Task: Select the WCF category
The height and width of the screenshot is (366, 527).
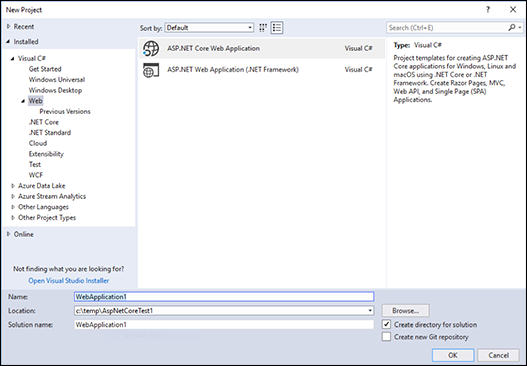Action: [36, 175]
